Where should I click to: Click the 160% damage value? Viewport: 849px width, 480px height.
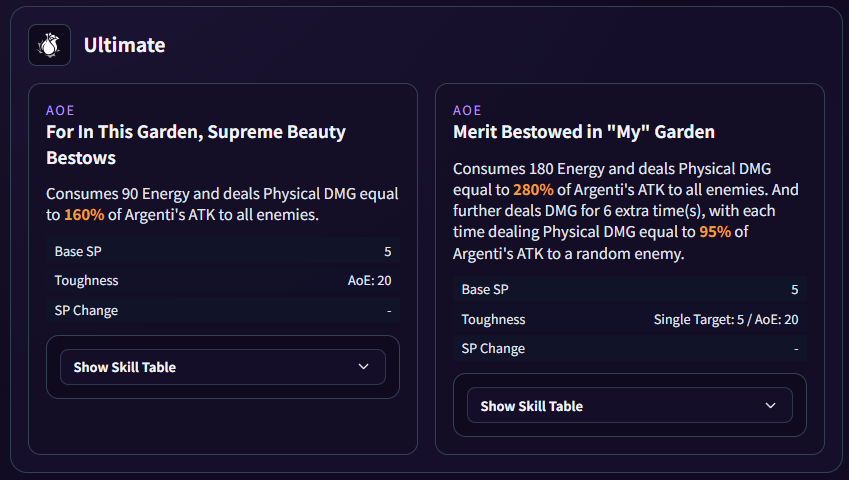(84, 215)
